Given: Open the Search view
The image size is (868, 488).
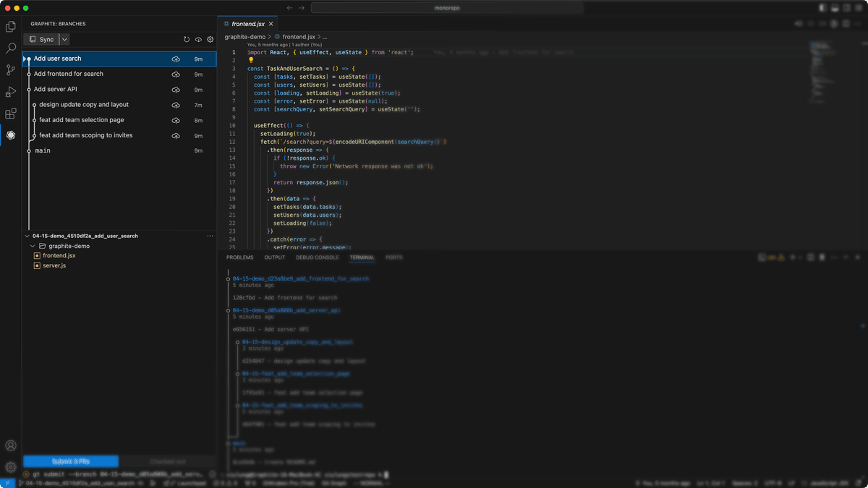Looking at the screenshot, I should click(x=11, y=48).
